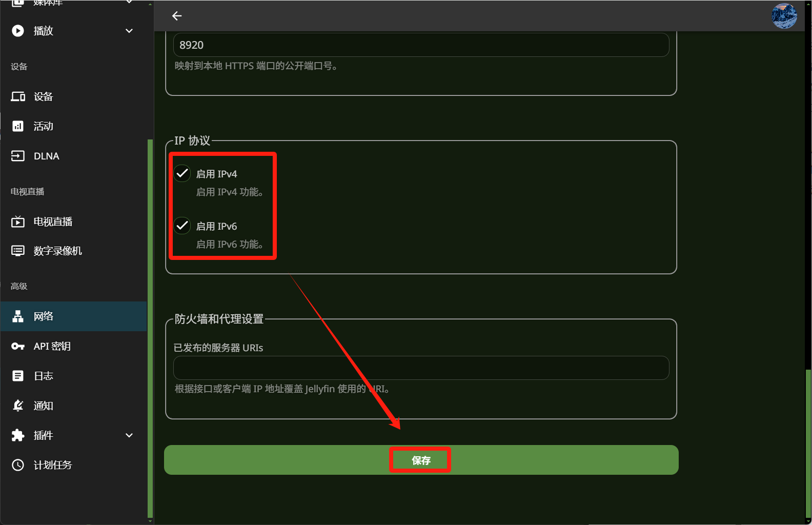Click the DLNA sidebar icon
812x525 pixels.
tap(18, 156)
